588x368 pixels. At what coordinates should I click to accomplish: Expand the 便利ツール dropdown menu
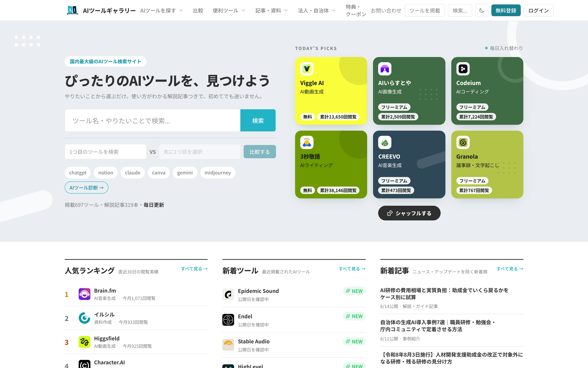229,10
